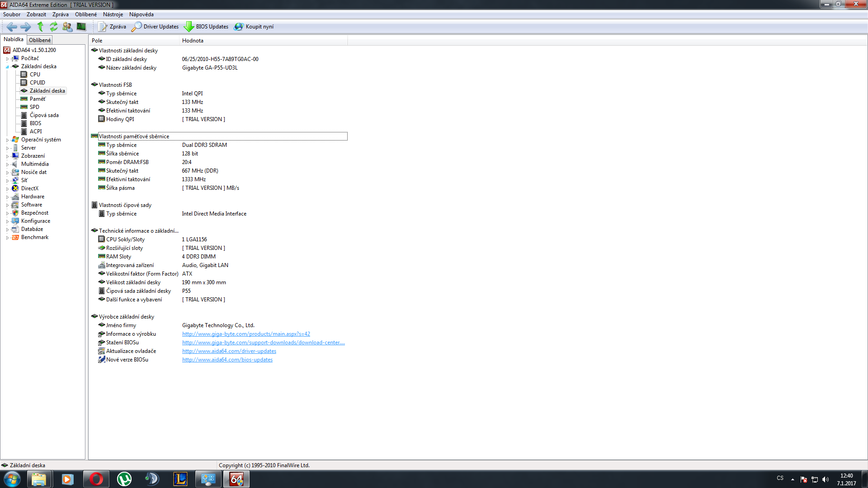Select BIOS in the tree

35,123
